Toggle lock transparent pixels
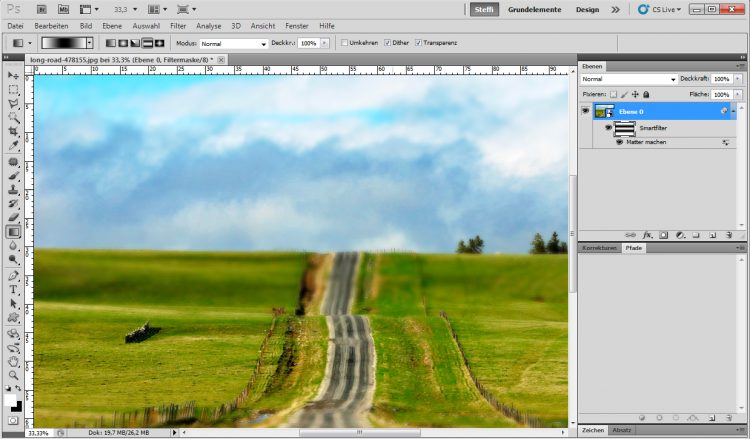This screenshot has width=750, height=439. [x=613, y=94]
